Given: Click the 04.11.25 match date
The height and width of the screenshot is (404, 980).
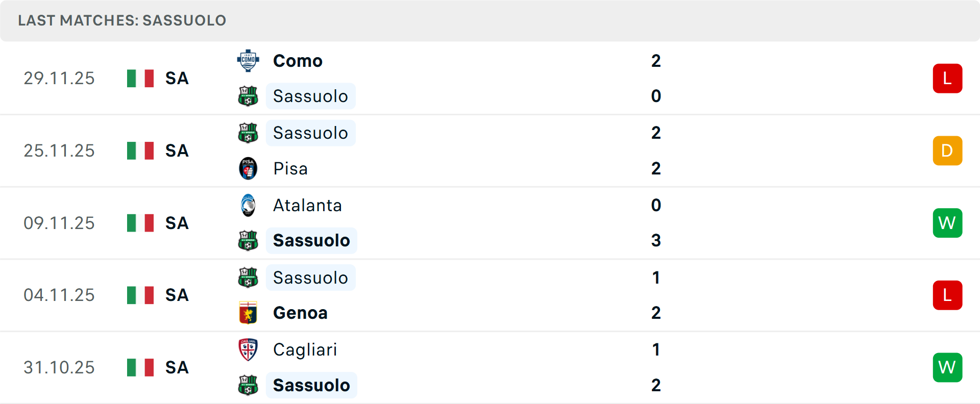Looking at the screenshot, I should (59, 295).
